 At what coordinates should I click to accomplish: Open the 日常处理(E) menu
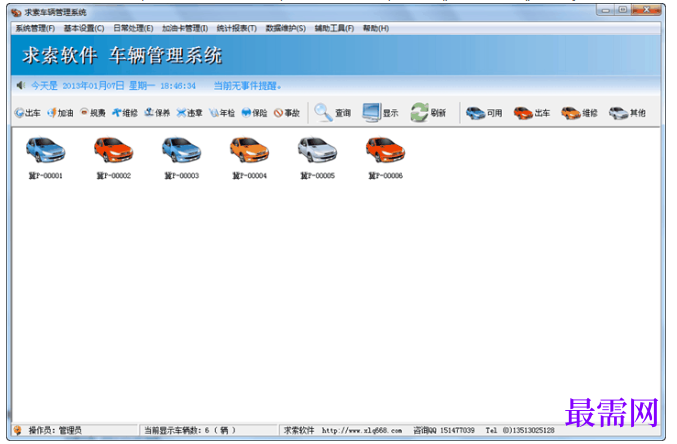click(x=133, y=29)
